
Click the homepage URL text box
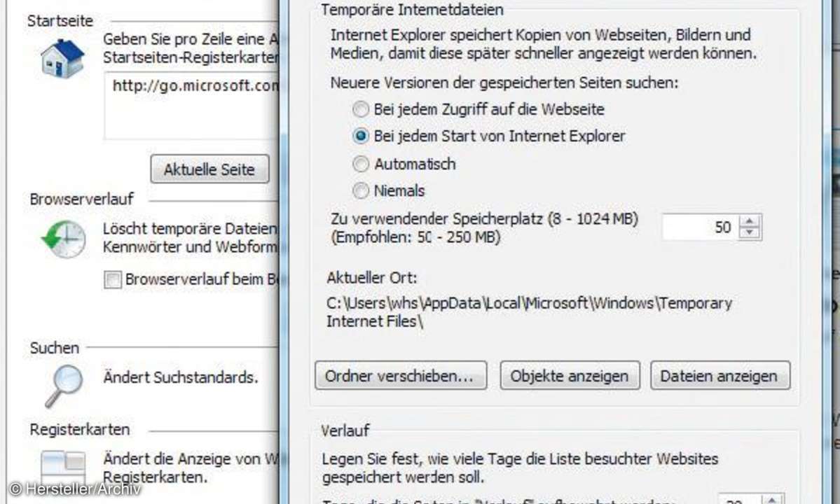coord(193,105)
